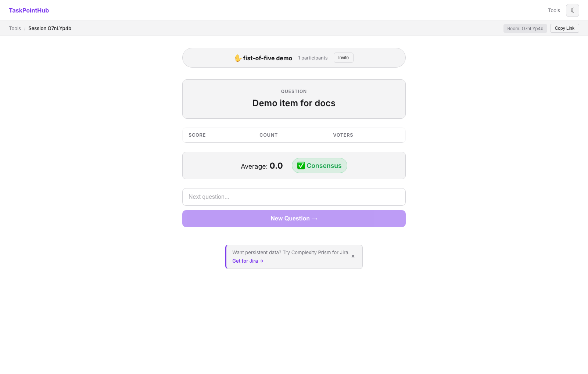The image size is (588, 374).
Task: Click the Demo item for docs question
Action: pyautogui.click(x=294, y=103)
